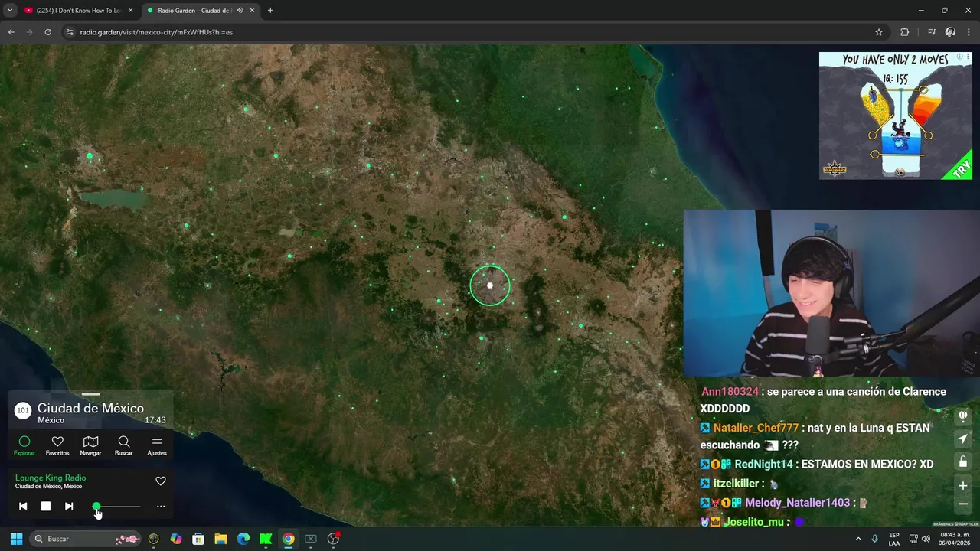This screenshot has height=551, width=980.
Task: Open the Kick app in taskbar
Action: 266,539
